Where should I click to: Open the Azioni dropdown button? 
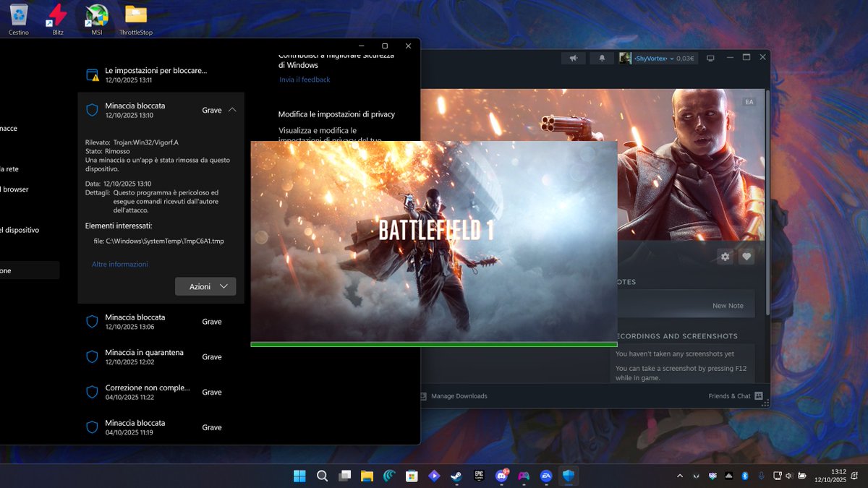(205, 286)
